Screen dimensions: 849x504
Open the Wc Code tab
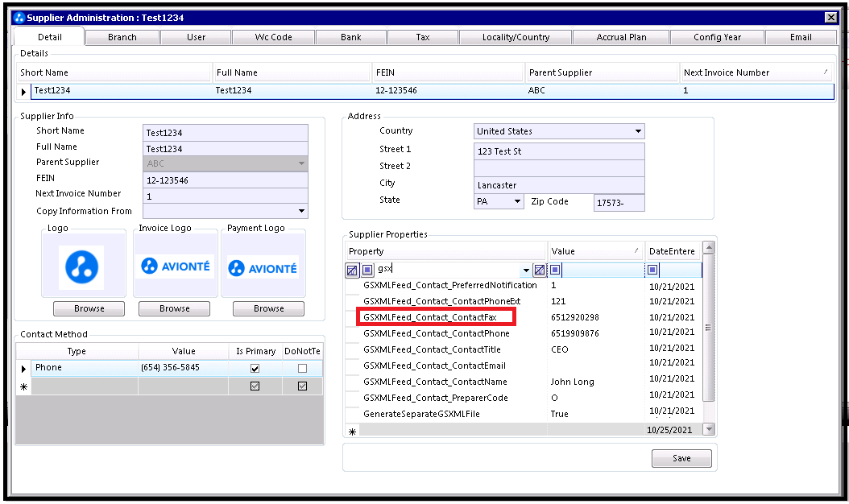(x=273, y=37)
